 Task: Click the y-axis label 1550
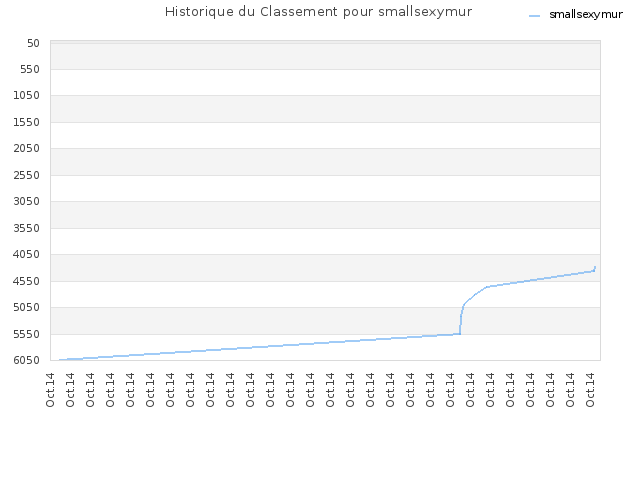coord(27,122)
